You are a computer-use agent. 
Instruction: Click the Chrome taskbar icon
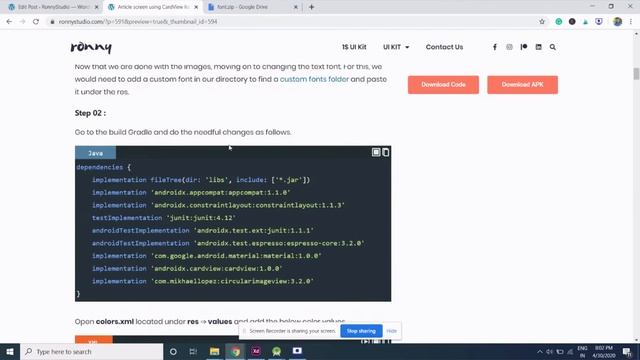[236, 351]
